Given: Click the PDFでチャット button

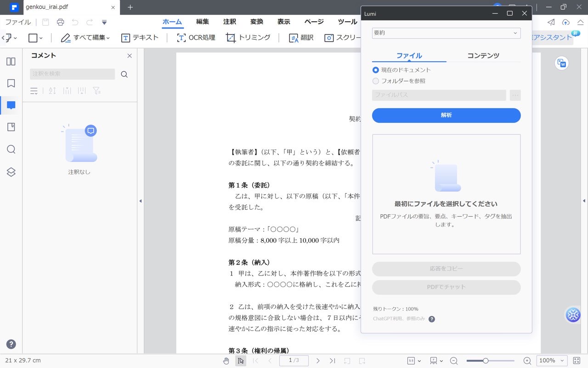Looking at the screenshot, I should click(446, 287).
